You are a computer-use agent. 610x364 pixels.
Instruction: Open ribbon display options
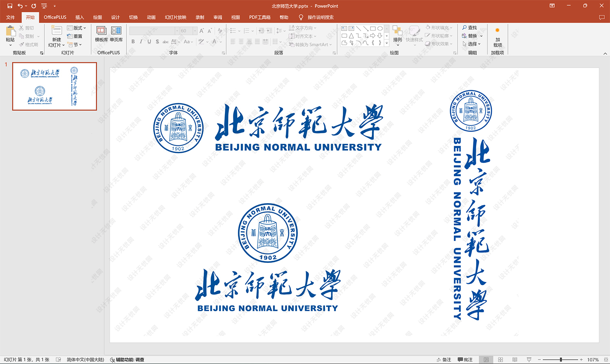click(x=552, y=6)
